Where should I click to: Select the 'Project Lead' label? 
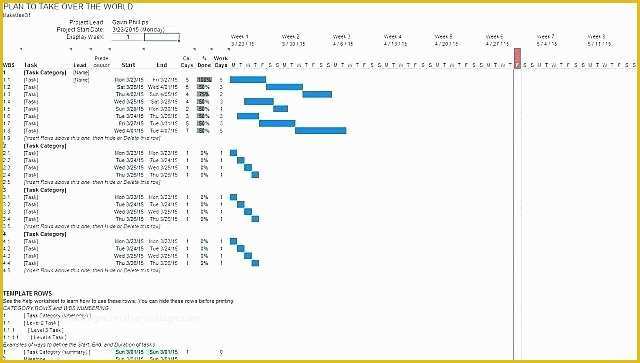point(87,22)
